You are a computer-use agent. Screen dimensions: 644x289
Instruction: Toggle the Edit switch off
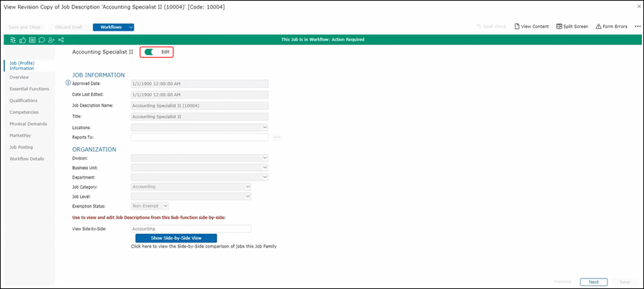tap(151, 52)
